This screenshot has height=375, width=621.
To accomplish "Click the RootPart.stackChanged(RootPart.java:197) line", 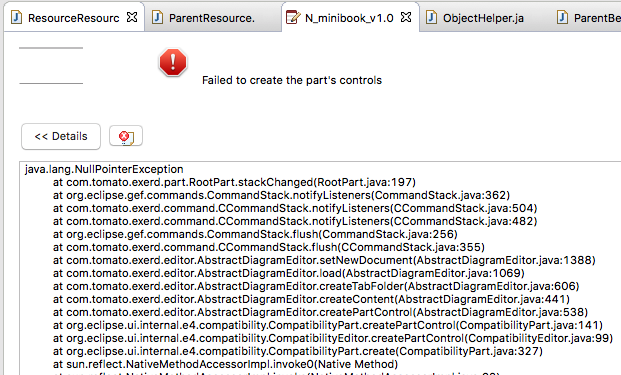I will point(234,183).
